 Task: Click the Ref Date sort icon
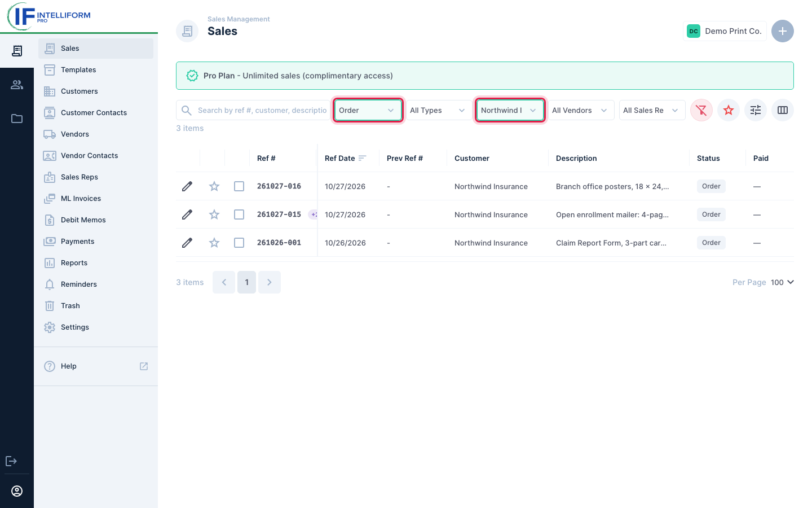[362, 158]
